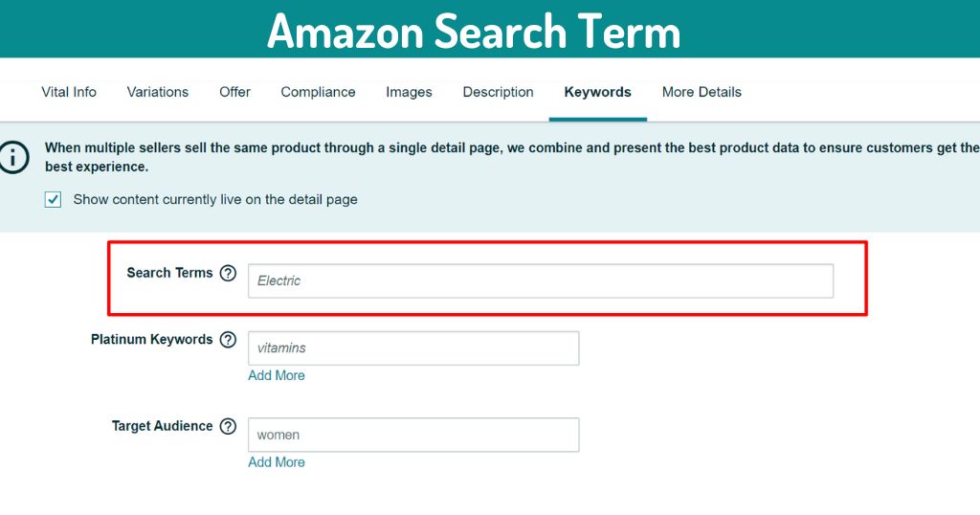Viewport: 980px width, 515px height.
Task: Open the Vital Info tab
Action: [x=69, y=92]
